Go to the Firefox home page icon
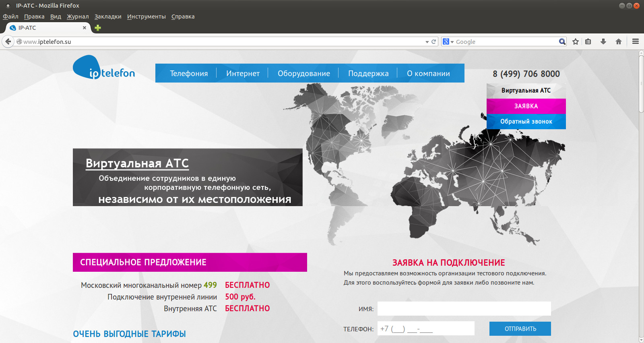This screenshot has width=644, height=343. click(619, 41)
